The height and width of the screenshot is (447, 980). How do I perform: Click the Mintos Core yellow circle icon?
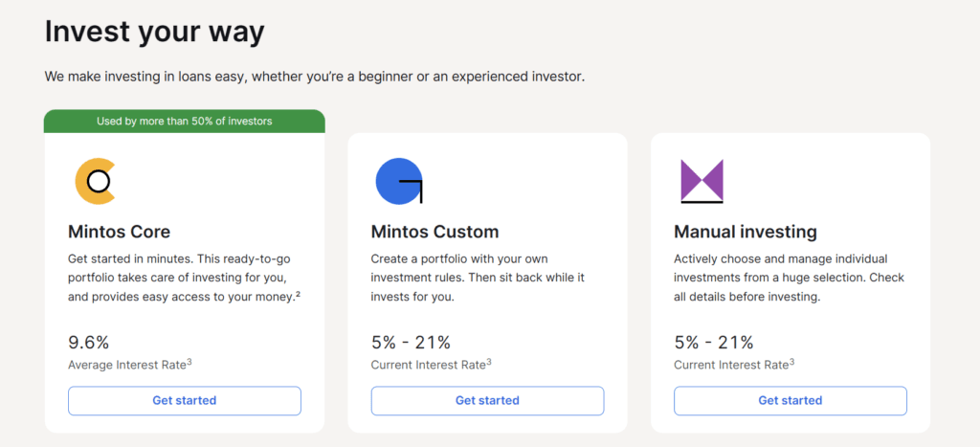pos(94,181)
